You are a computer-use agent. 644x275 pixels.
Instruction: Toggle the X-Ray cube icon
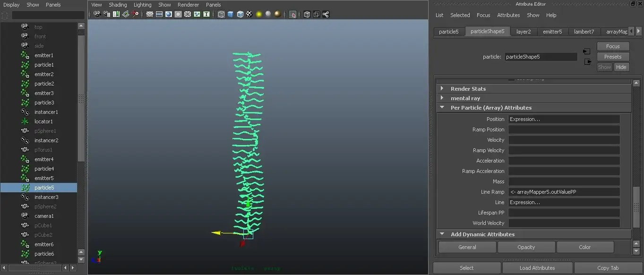307,14
